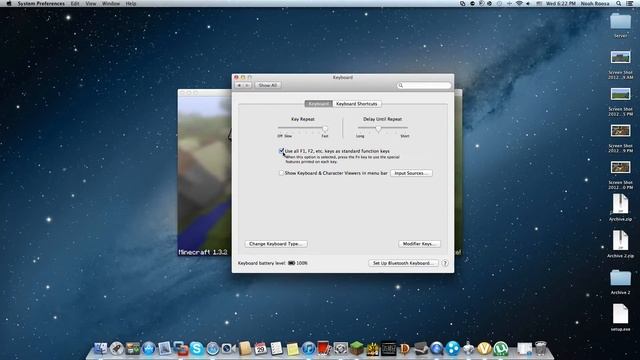Open the Edit menu
This screenshot has height=360, width=640.
75,3
